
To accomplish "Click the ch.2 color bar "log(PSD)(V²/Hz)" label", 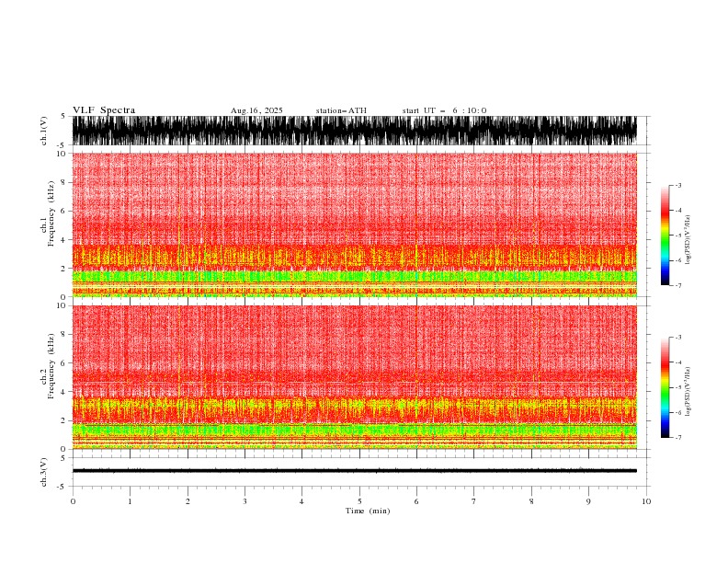I will pyautogui.click(x=688, y=392).
